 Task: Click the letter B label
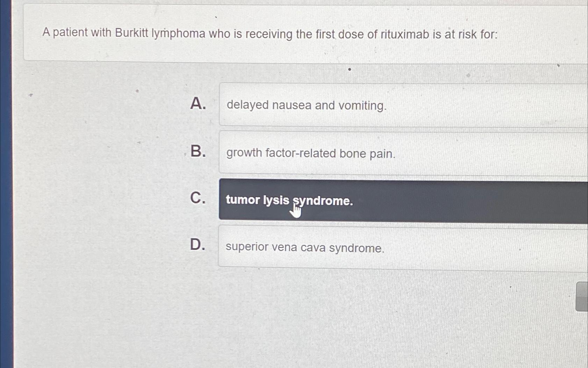click(x=198, y=152)
